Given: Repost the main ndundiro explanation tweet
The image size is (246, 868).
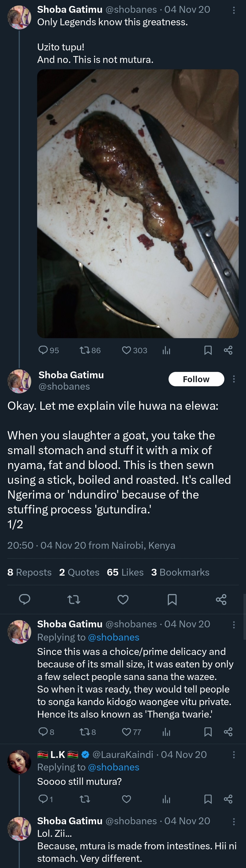Looking at the screenshot, I should (74, 600).
